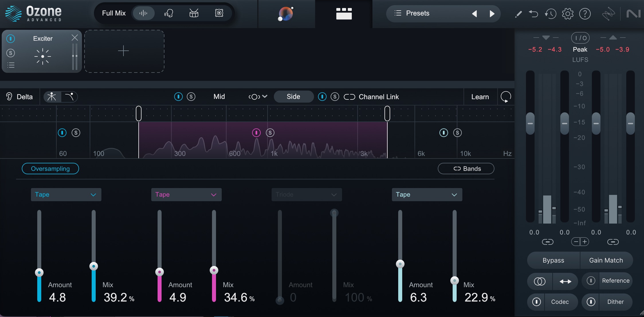Select the Full Mix waveform icon
The width and height of the screenshot is (644, 317).
(x=143, y=13)
